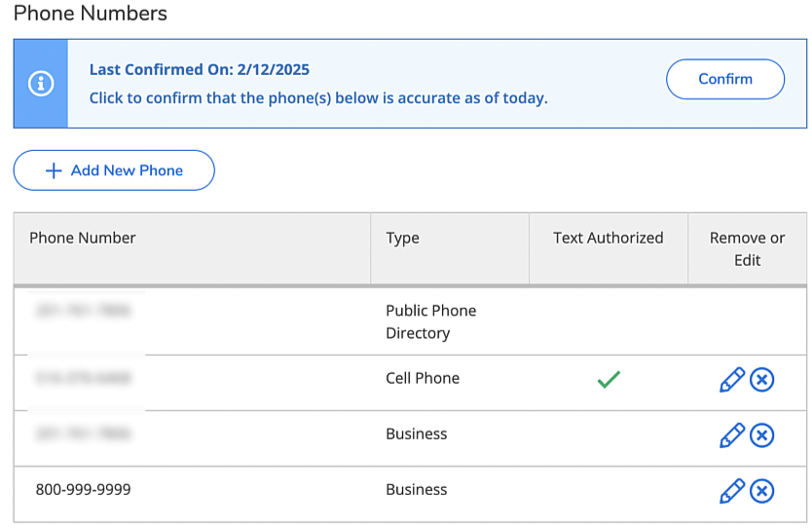812x528 pixels.
Task: Click the Business label in the 800-999-9999 row
Action: click(x=416, y=490)
